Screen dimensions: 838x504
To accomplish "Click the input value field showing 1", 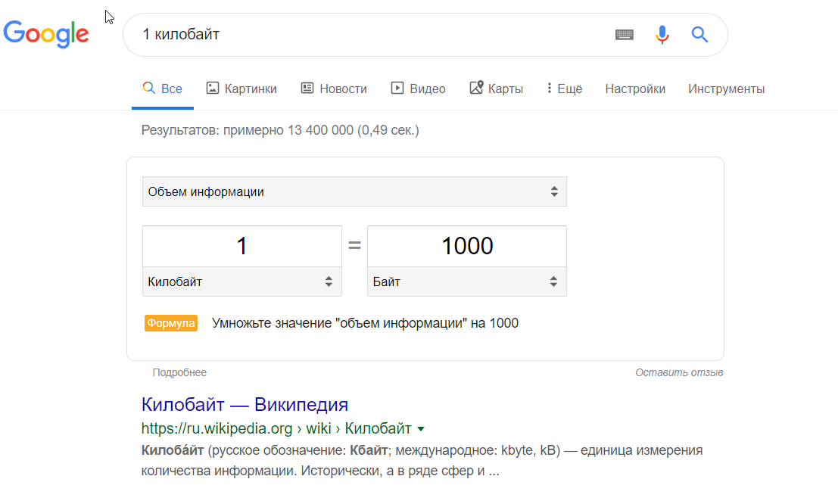I will tap(242, 247).
